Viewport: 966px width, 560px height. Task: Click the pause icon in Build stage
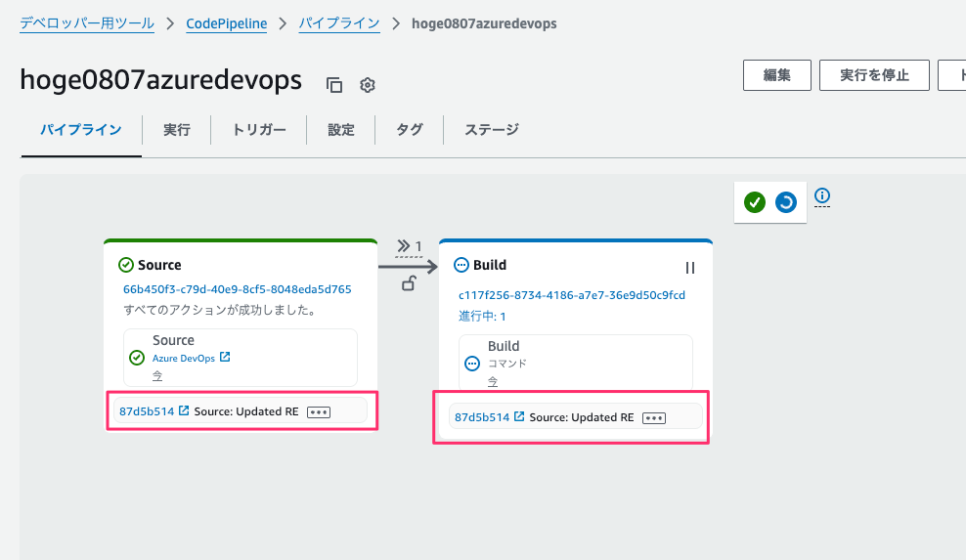[x=690, y=268]
